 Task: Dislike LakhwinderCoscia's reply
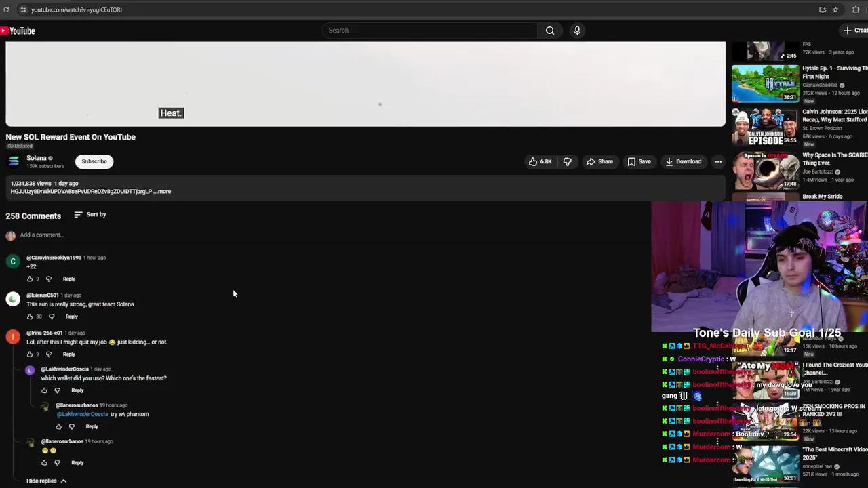(x=57, y=391)
